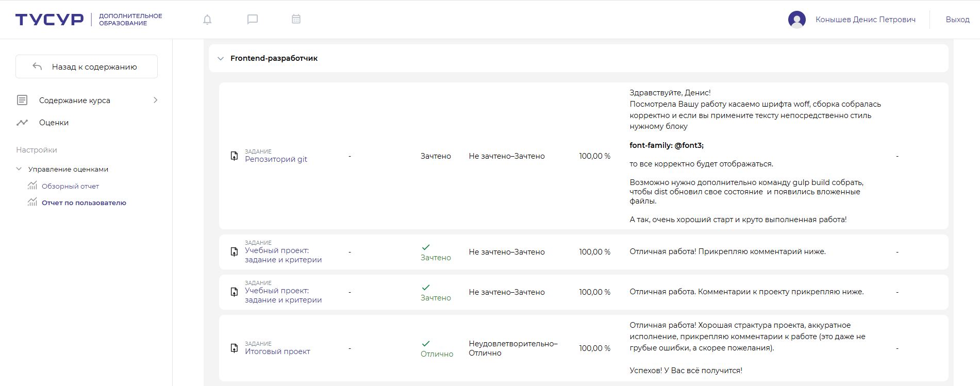Open the Итоговый проект assignment link
Image resolution: width=980 pixels, height=386 pixels.
click(277, 351)
